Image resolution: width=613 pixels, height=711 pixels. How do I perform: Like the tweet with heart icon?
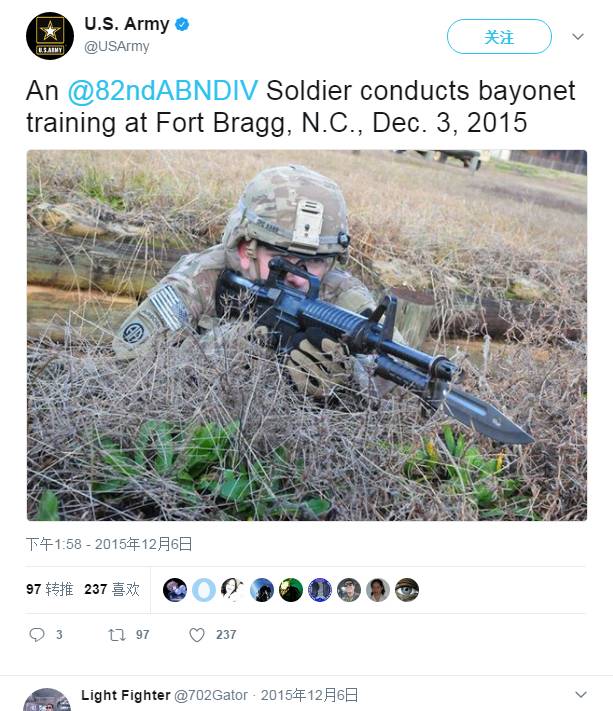pos(197,635)
